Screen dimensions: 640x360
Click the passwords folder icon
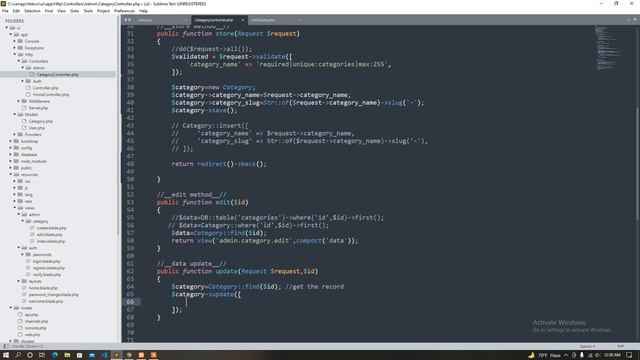pyautogui.click(x=28, y=255)
